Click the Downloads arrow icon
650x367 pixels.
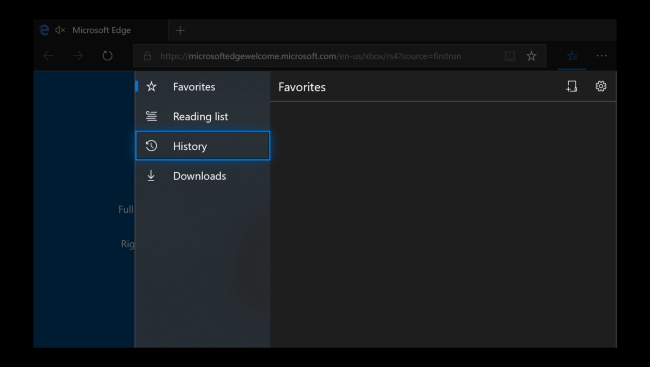coord(151,175)
